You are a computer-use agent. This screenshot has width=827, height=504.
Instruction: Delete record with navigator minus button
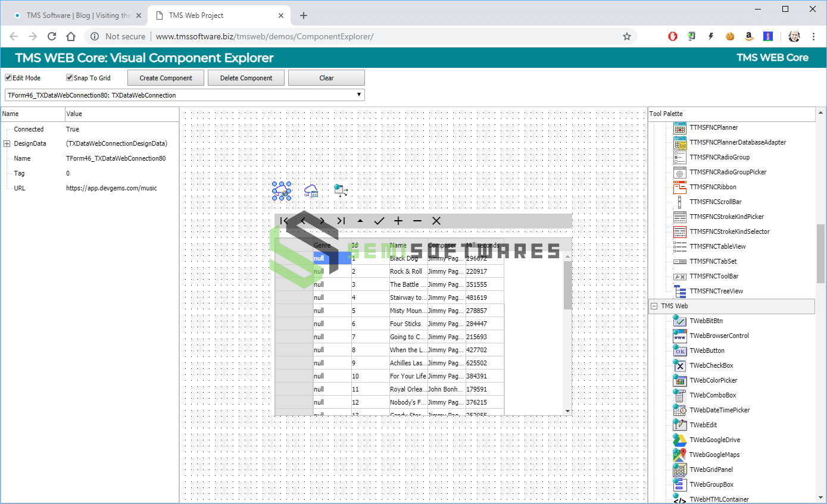(417, 221)
